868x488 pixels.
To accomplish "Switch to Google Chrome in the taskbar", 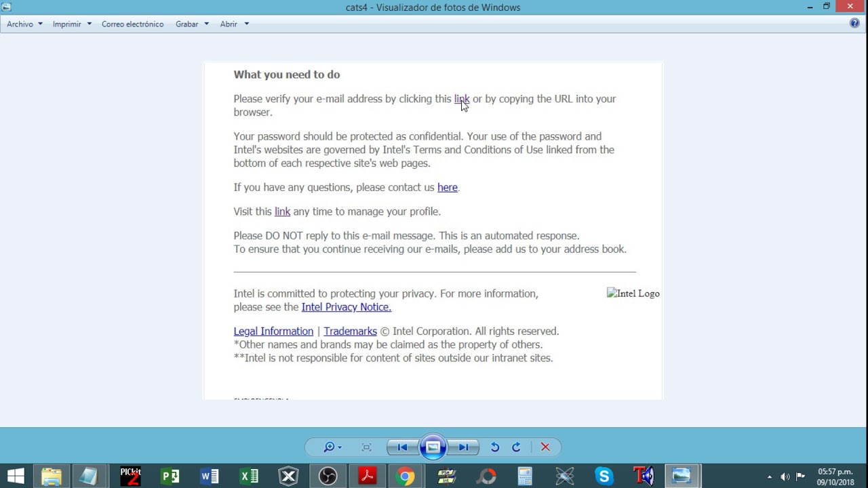I will [x=406, y=476].
